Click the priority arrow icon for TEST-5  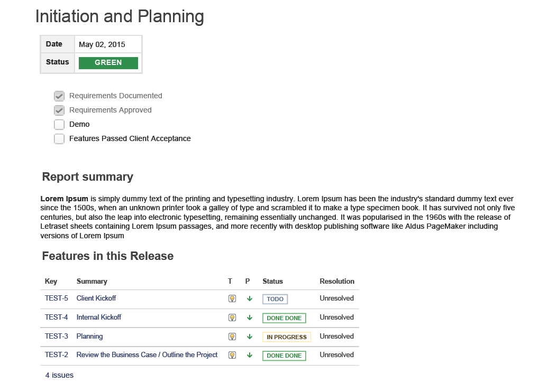(250, 298)
